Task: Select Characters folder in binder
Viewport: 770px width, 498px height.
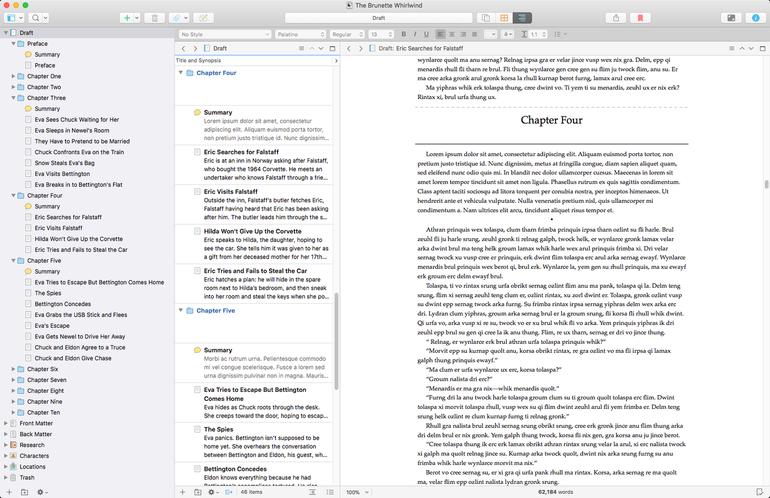Action: pyautogui.click(x=34, y=455)
